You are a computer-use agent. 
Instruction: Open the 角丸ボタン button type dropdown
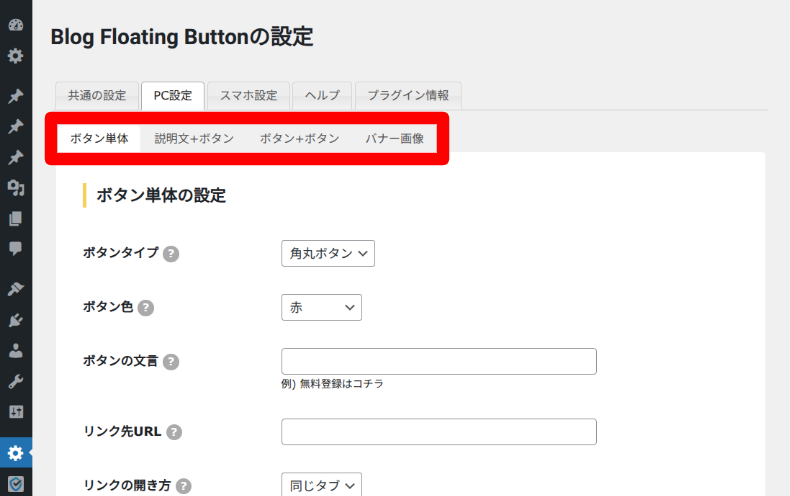click(328, 254)
